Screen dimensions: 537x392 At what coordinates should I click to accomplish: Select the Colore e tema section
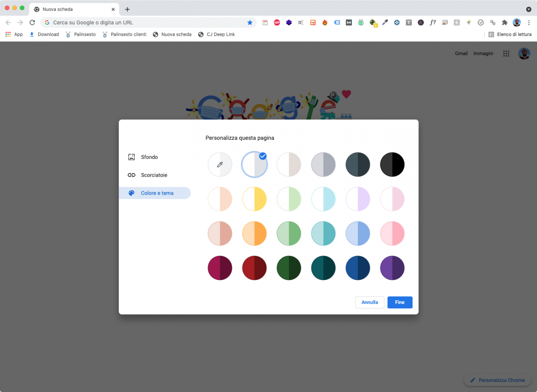click(154, 193)
